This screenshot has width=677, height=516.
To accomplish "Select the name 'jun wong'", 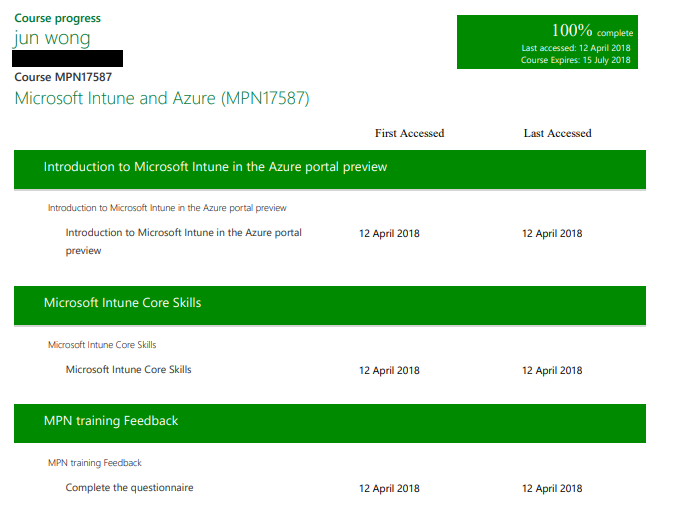I will [x=52, y=38].
